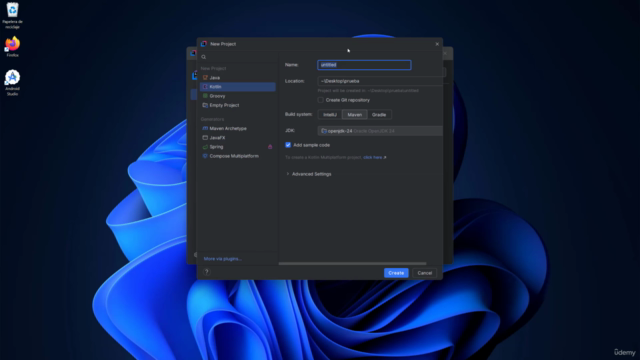The height and width of the screenshot is (360, 640).
Task: Click the lock icon beside Spring
Action: coord(270,147)
